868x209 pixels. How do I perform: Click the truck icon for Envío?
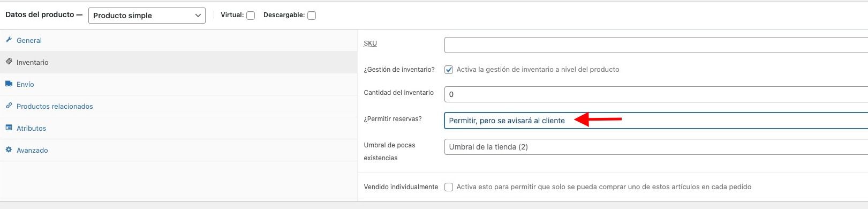pos(9,84)
